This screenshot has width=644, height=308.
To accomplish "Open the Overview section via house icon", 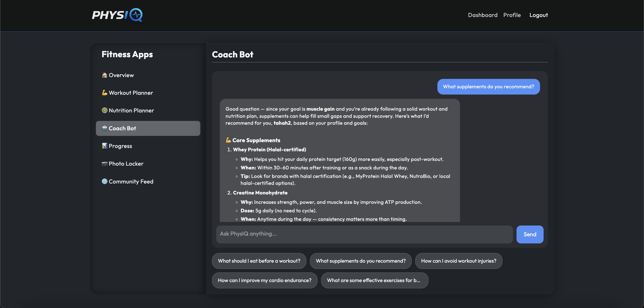I will 104,75.
